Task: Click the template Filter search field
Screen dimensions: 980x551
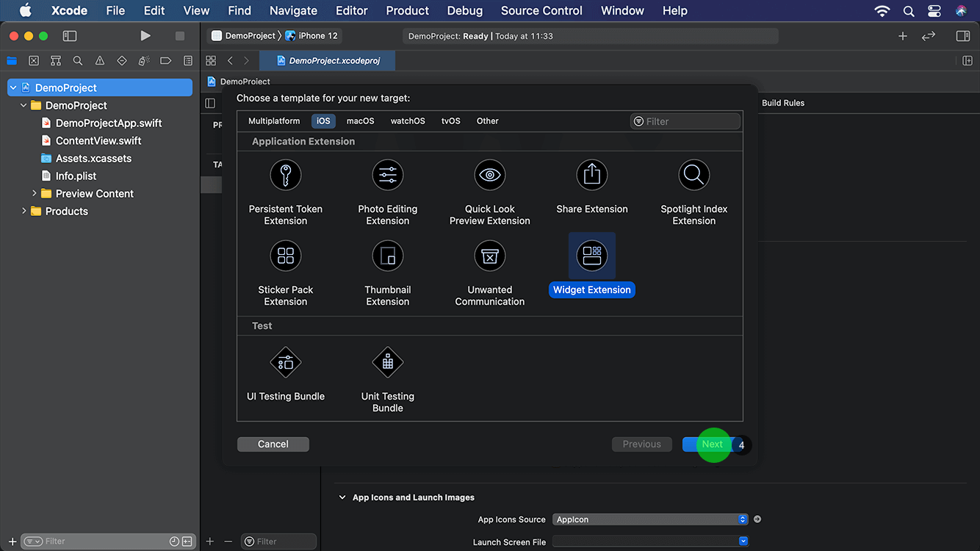Action: [x=685, y=121]
